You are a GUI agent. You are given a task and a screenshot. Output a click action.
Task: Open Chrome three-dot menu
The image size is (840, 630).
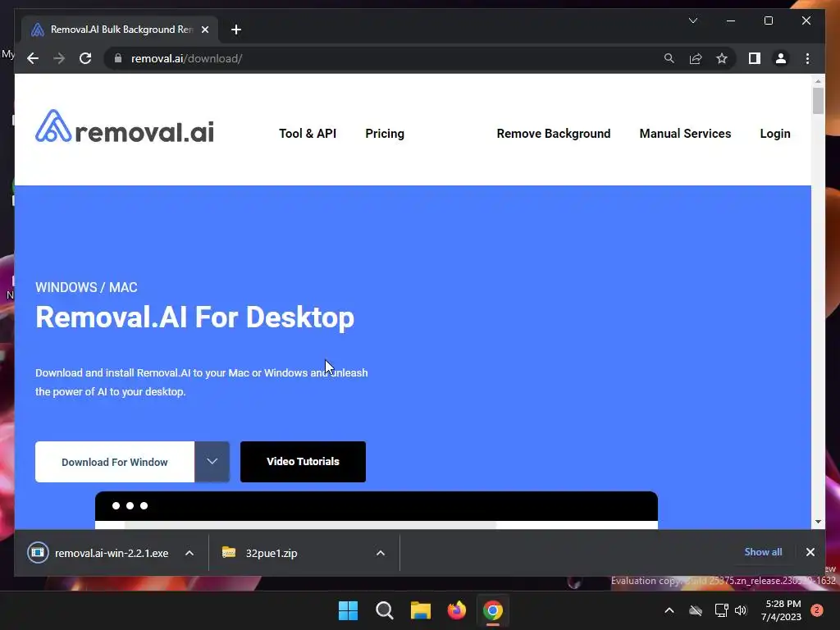[x=807, y=58]
